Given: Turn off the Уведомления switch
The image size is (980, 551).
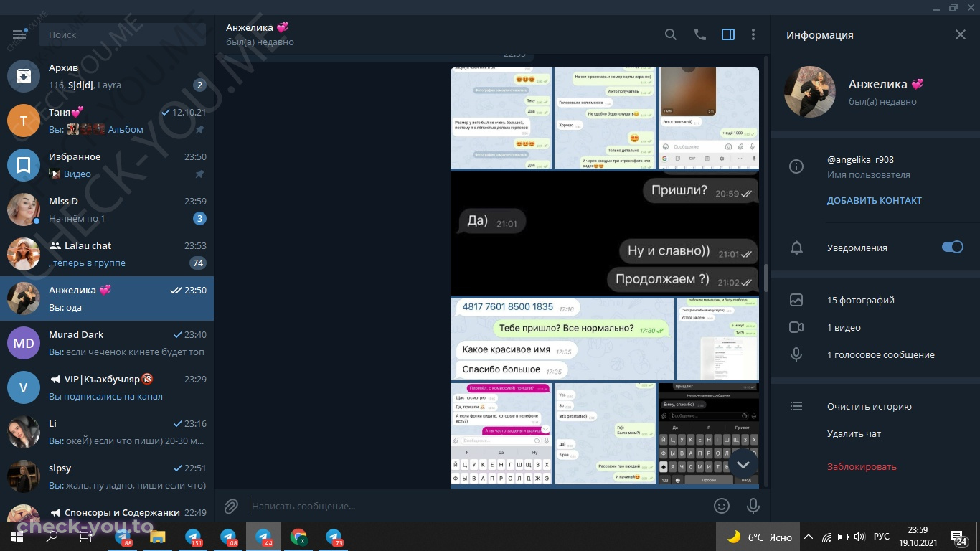Looking at the screenshot, I should click(953, 247).
